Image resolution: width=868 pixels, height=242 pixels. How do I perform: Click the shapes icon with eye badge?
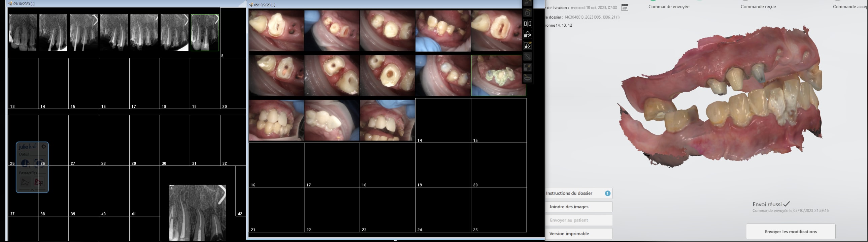[x=527, y=46]
